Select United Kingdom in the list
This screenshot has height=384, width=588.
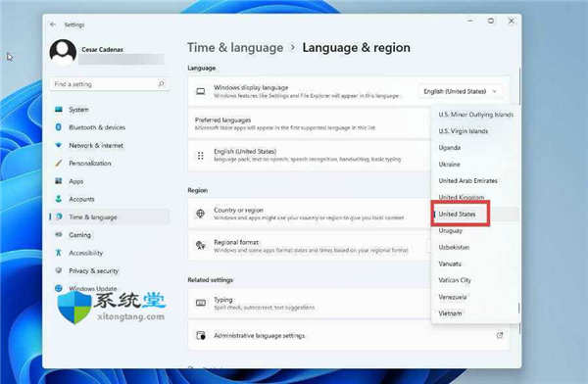point(475,197)
